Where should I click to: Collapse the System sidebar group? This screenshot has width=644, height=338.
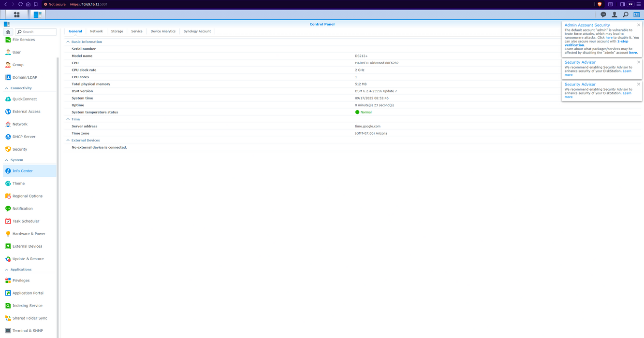7,160
